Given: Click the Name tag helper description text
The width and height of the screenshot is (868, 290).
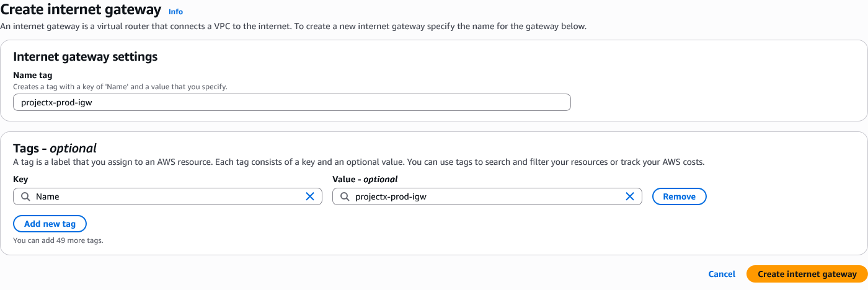Looking at the screenshot, I should click(120, 87).
